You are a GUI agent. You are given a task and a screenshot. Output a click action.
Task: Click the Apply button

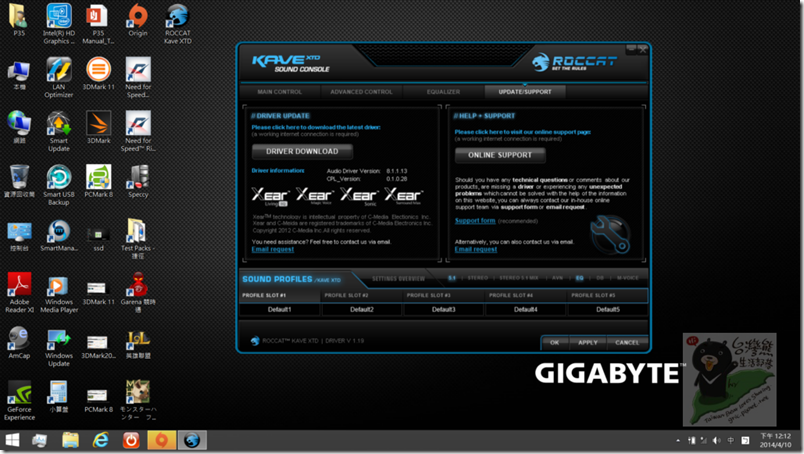pos(588,343)
